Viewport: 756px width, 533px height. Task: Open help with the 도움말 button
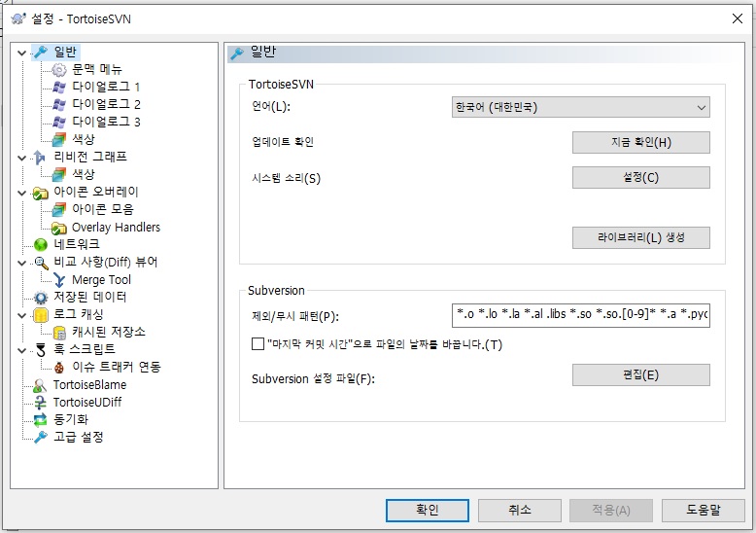(x=703, y=510)
